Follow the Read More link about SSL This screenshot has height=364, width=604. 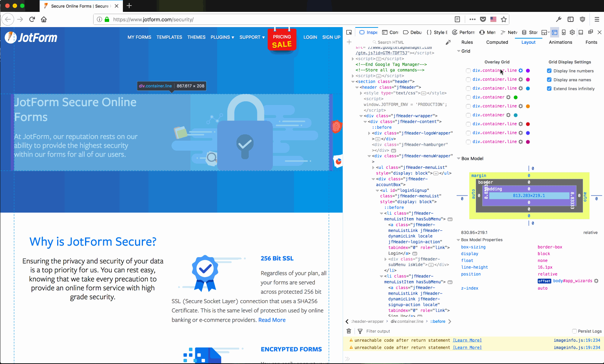272,320
